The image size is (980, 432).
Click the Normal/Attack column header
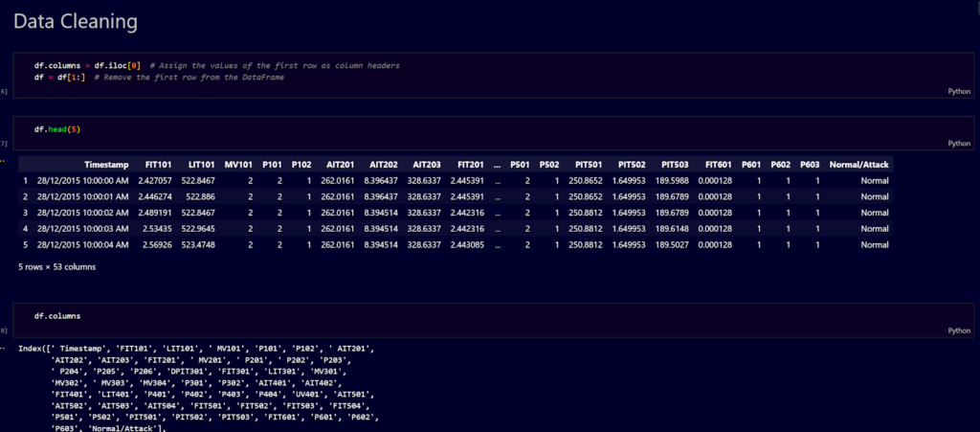[858, 165]
